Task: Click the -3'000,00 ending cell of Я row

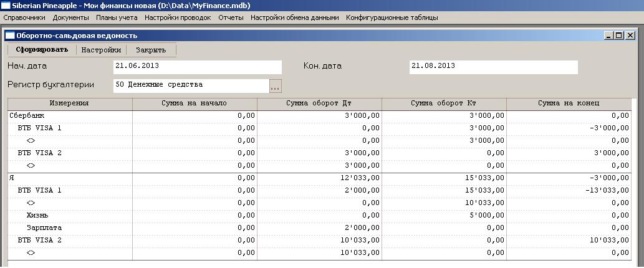Action: 569,178
